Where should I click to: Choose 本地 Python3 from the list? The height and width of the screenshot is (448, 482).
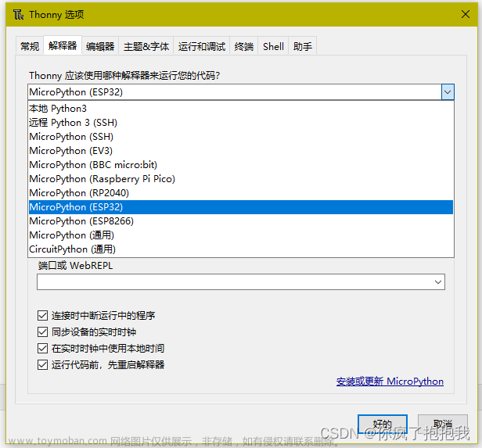pos(241,109)
